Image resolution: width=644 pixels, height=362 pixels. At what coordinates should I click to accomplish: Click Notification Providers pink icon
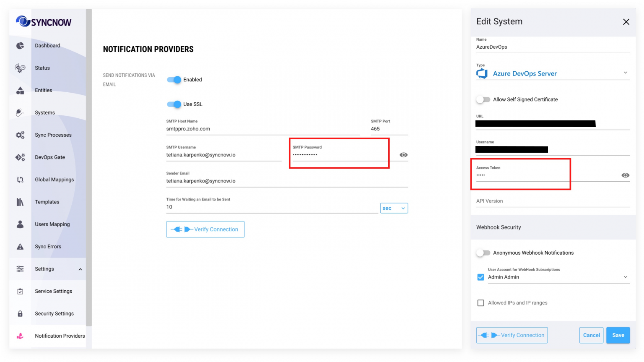pyautogui.click(x=20, y=336)
